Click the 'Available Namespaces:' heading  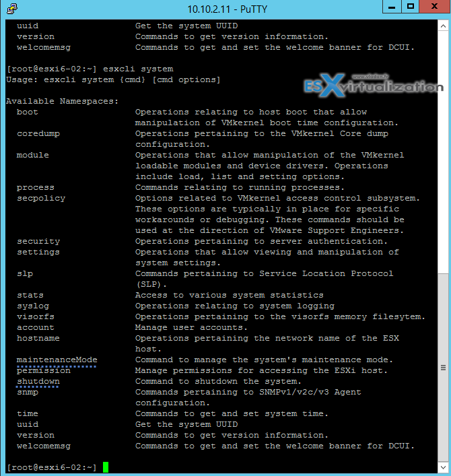tap(62, 101)
